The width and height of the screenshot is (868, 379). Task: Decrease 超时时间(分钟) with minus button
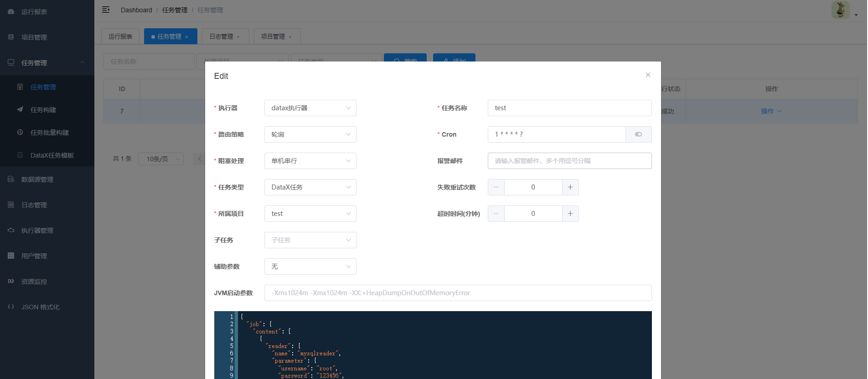pos(496,214)
